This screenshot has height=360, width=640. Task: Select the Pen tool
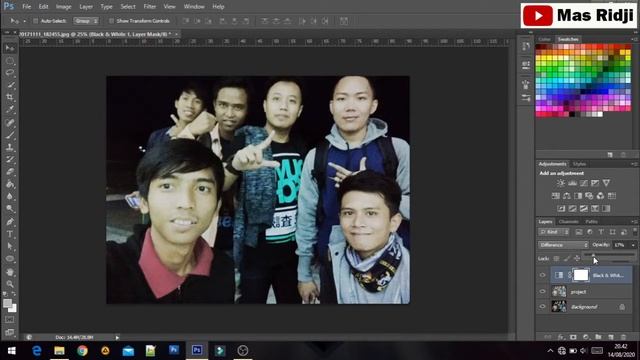point(10,222)
